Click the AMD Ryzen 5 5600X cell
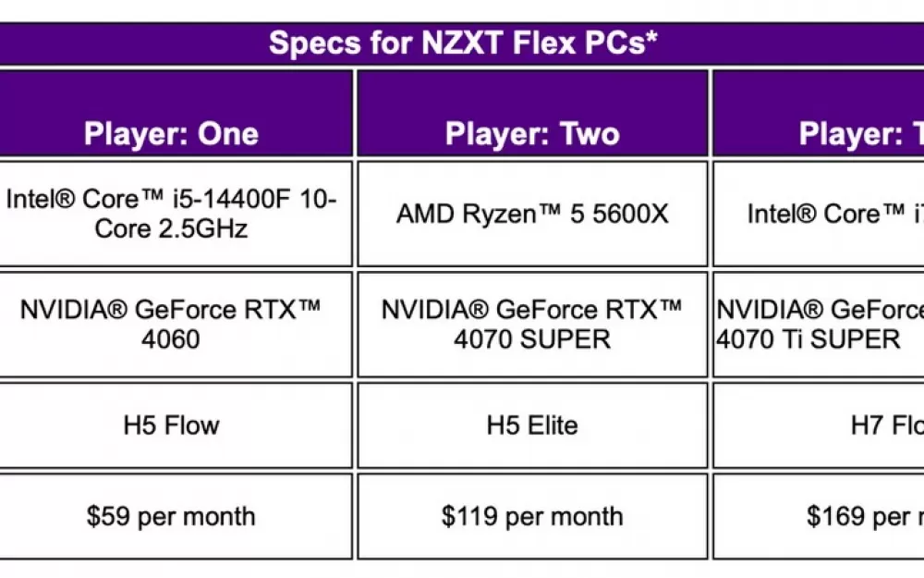 [x=532, y=214]
